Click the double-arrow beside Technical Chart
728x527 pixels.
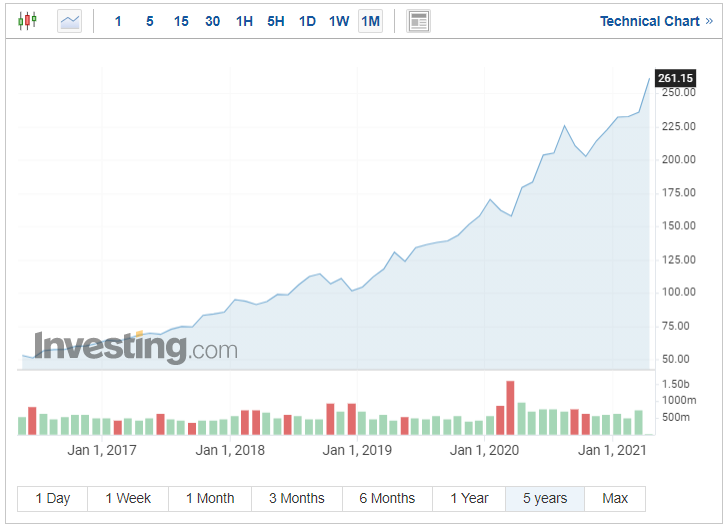[708, 21]
